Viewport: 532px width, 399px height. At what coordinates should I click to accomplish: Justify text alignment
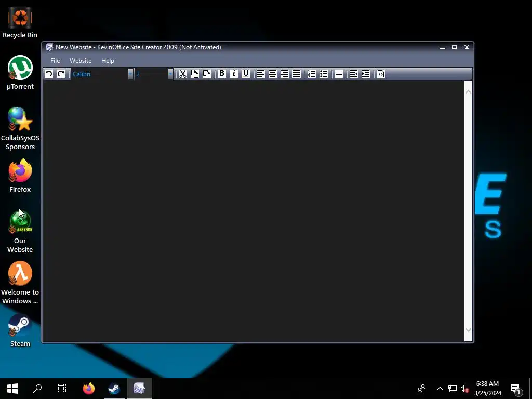[297, 74]
